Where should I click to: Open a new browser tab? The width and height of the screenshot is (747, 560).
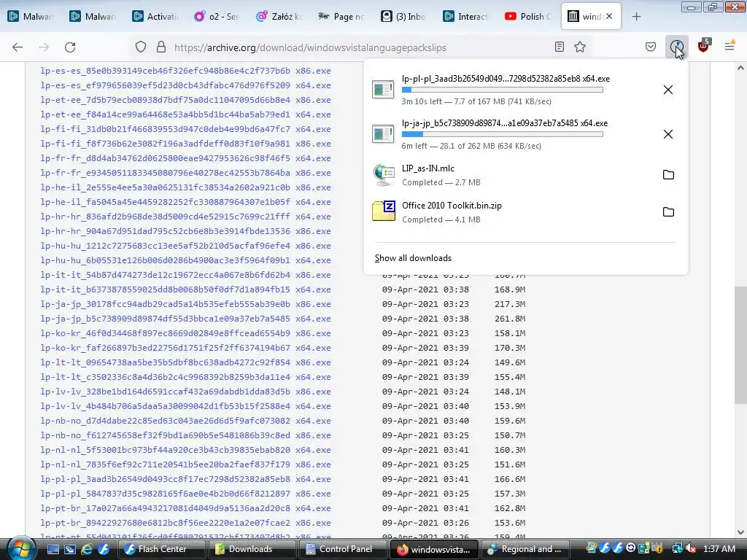(x=636, y=17)
